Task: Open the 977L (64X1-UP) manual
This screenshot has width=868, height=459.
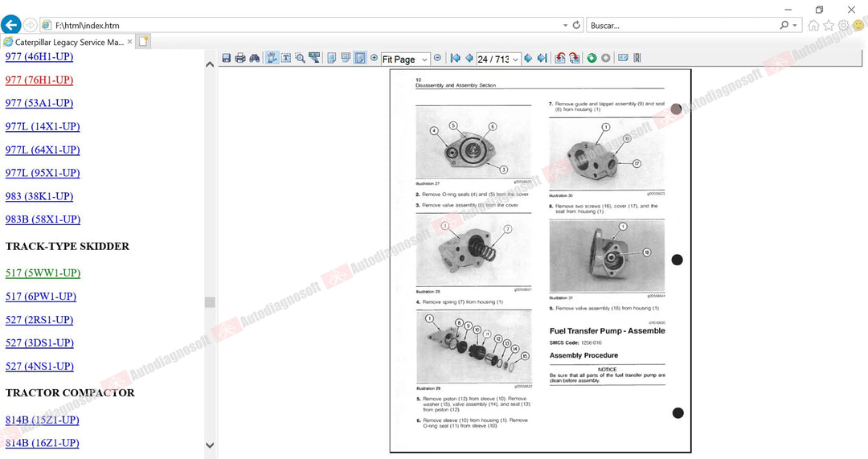Action: click(x=43, y=150)
